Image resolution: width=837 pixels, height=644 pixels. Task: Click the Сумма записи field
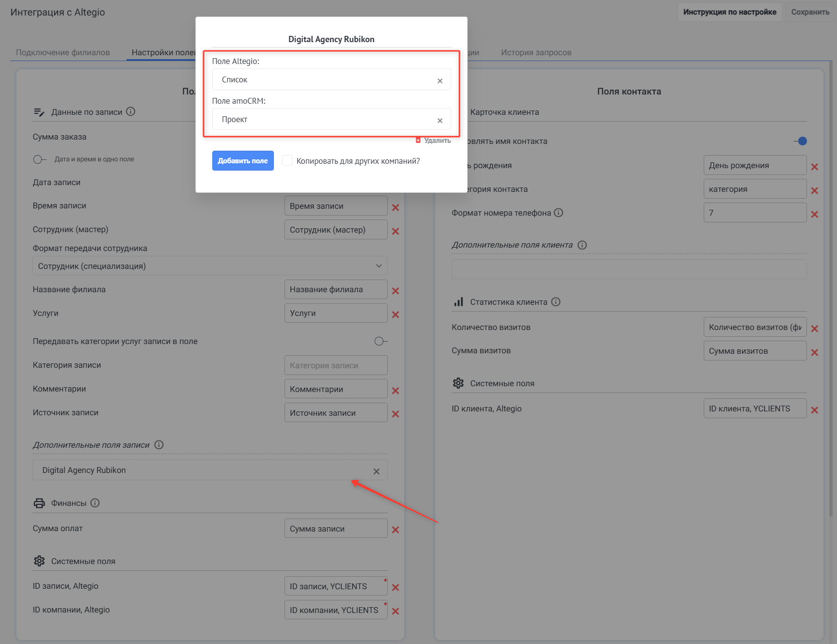point(336,529)
